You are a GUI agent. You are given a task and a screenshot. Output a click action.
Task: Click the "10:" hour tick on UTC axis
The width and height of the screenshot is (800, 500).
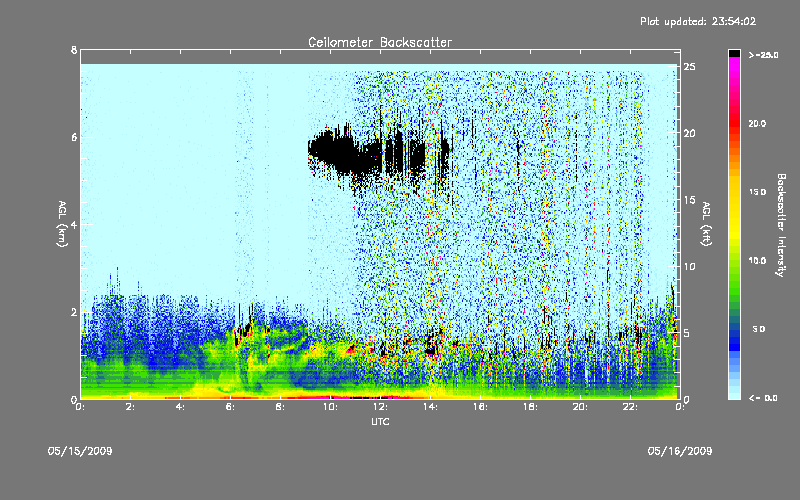coord(330,407)
